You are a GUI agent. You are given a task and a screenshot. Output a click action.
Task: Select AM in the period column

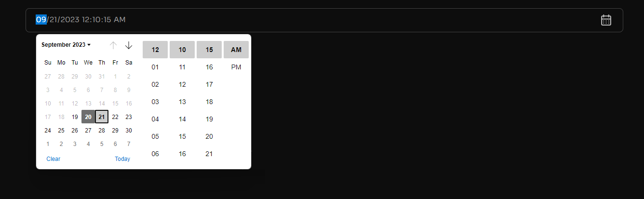pos(236,50)
